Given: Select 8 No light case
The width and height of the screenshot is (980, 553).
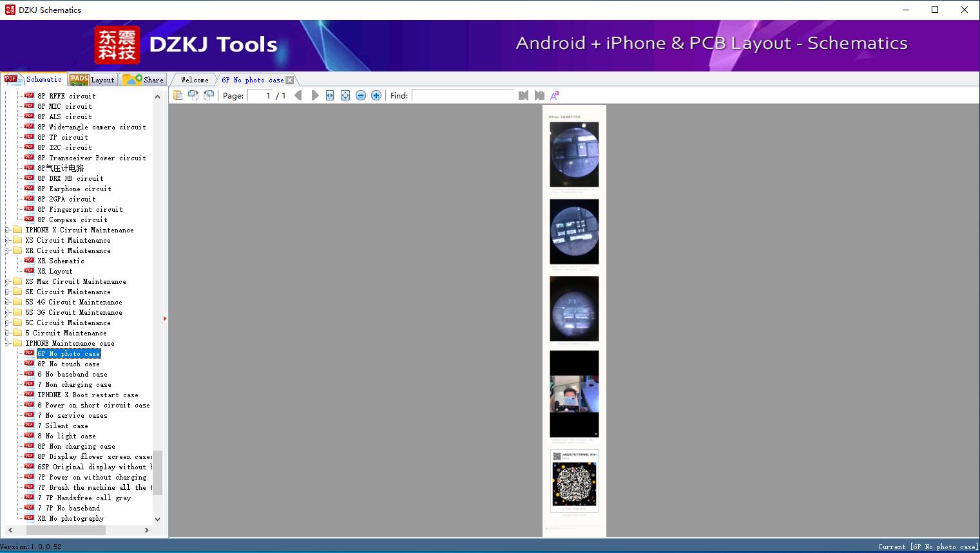Looking at the screenshot, I should [x=66, y=436].
